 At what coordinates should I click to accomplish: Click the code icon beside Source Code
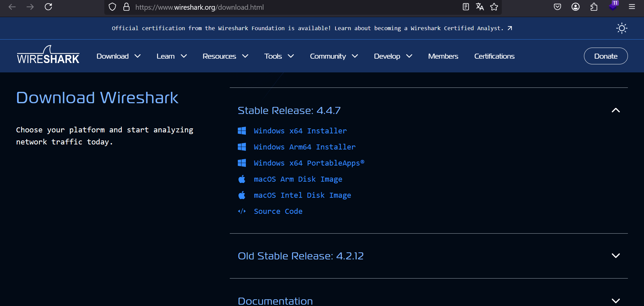click(242, 211)
